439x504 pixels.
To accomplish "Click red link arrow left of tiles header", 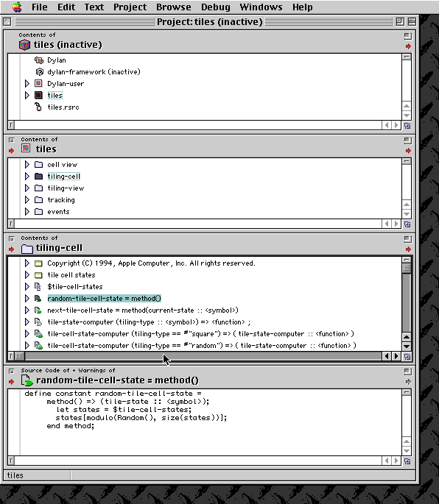I will pyautogui.click(x=11, y=150).
